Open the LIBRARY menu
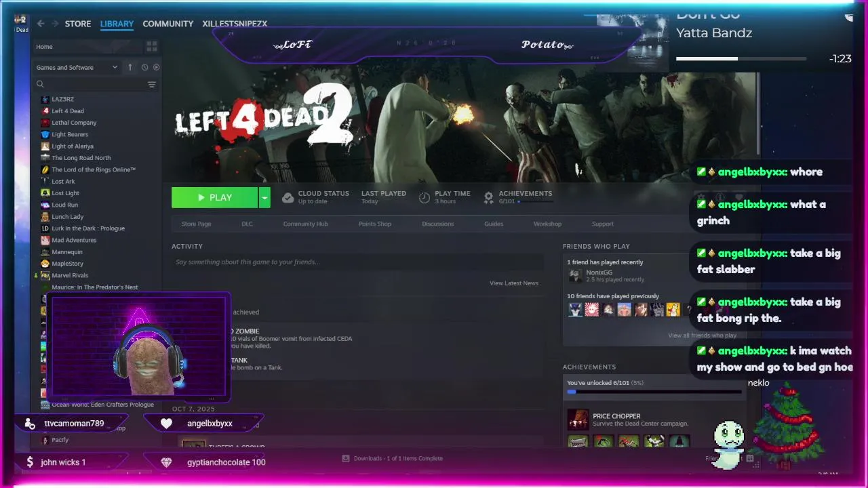This screenshot has height=488, width=868. (117, 24)
